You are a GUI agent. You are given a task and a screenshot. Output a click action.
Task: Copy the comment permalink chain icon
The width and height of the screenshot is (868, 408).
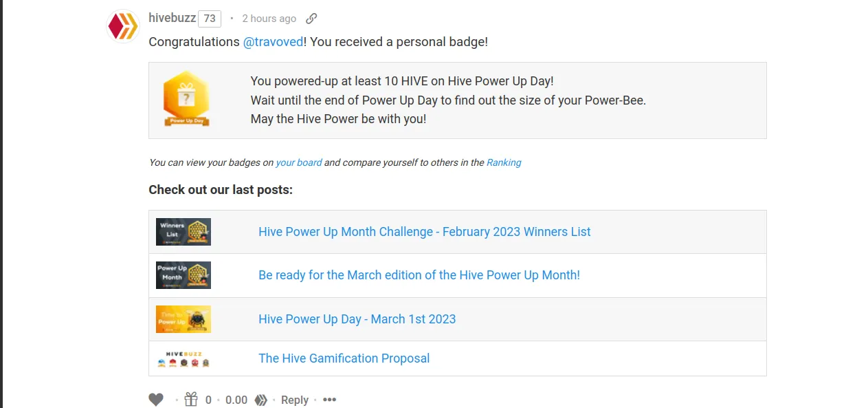click(311, 19)
